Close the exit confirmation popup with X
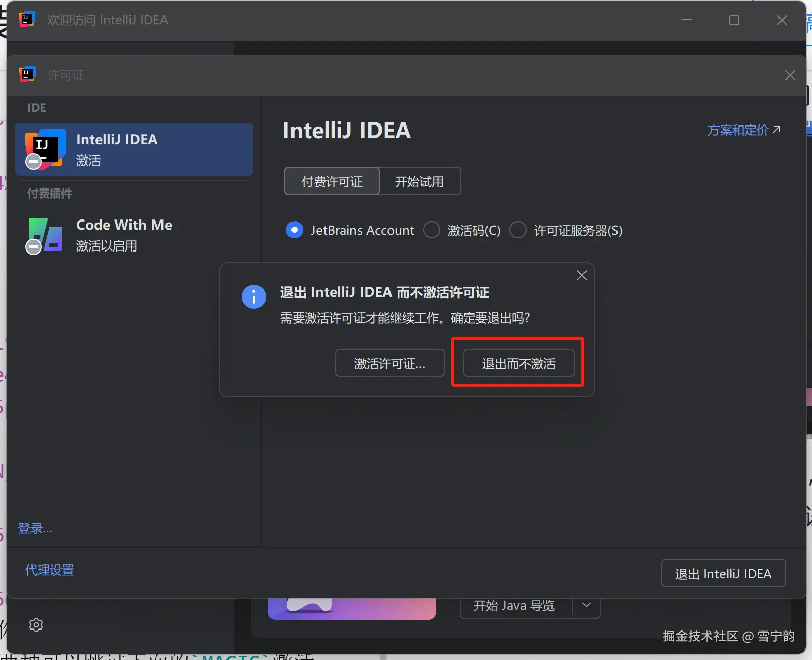 pos(582,275)
